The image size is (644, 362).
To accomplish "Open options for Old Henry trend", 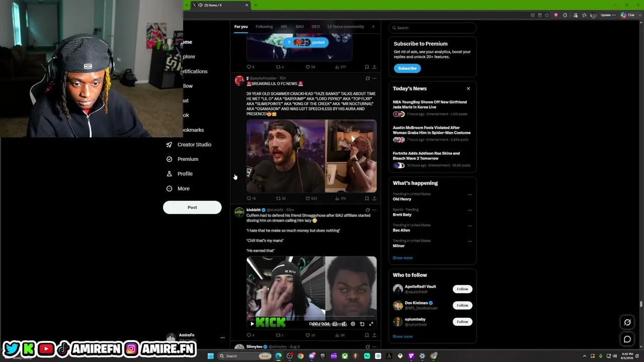I will click(470, 195).
